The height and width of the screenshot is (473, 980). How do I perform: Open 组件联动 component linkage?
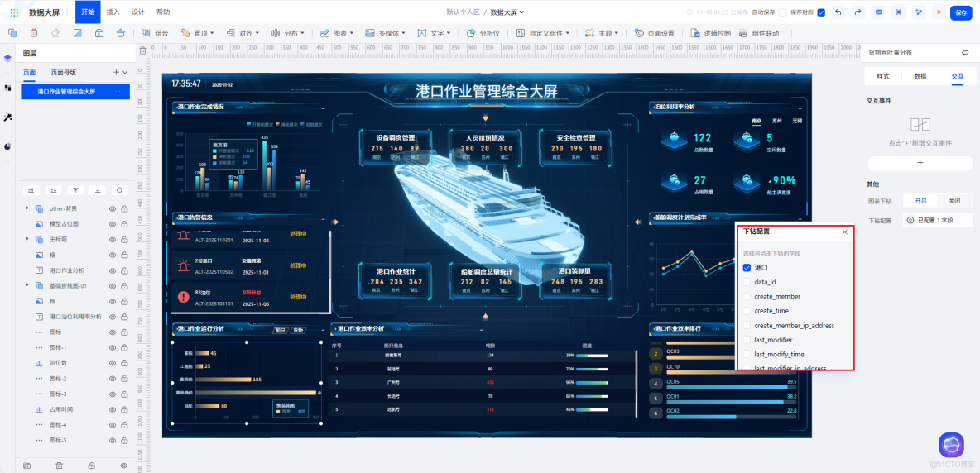759,33
